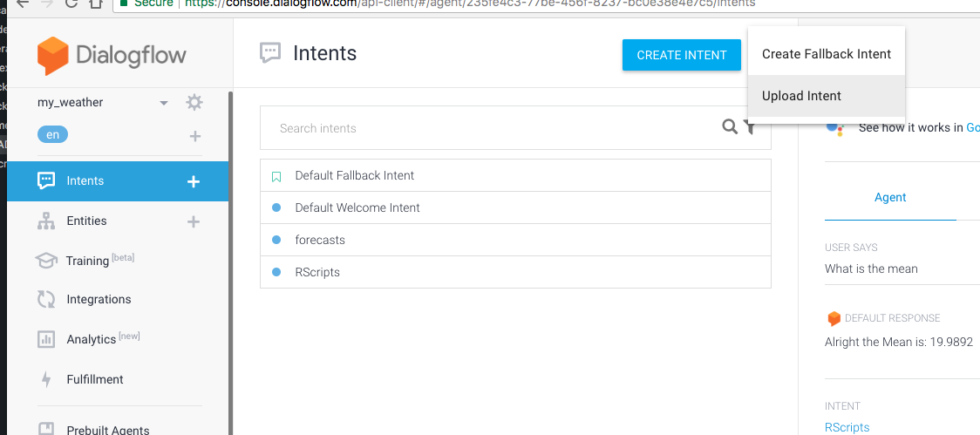
Task: Click the Intents speech bubble sidebar icon
Action: click(46, 181)
